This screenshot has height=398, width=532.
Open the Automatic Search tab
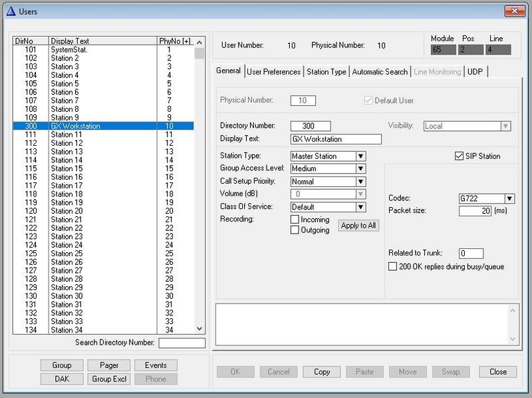click(379, 72)
